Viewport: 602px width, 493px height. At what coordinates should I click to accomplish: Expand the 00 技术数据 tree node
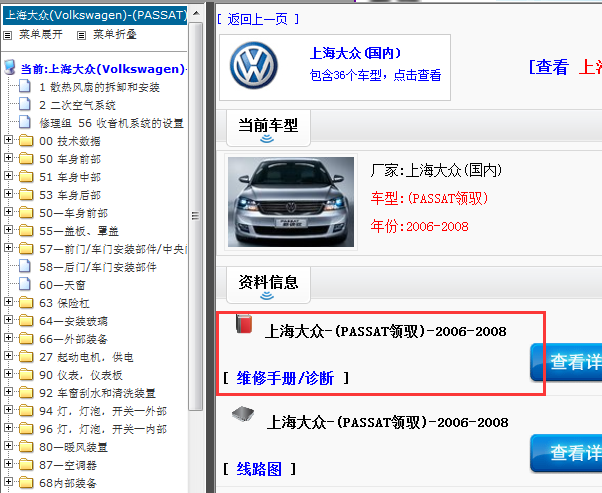[8, 139]
